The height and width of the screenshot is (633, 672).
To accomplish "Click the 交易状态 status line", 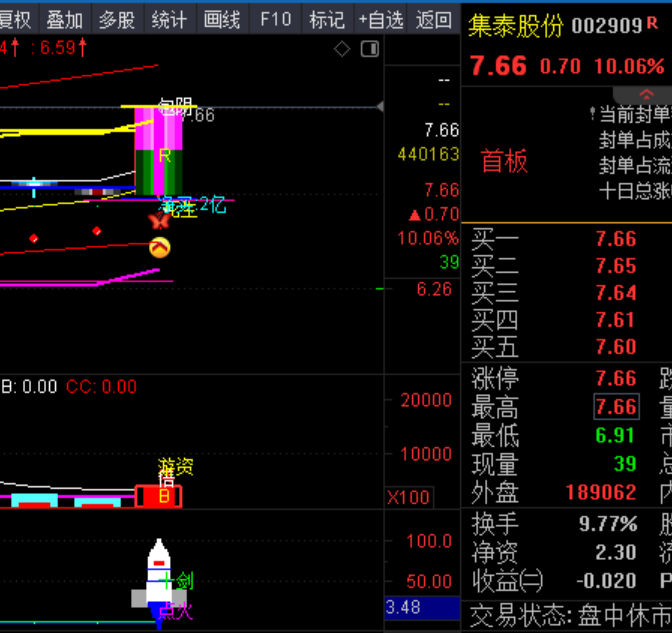I will (x=570, y=616).
